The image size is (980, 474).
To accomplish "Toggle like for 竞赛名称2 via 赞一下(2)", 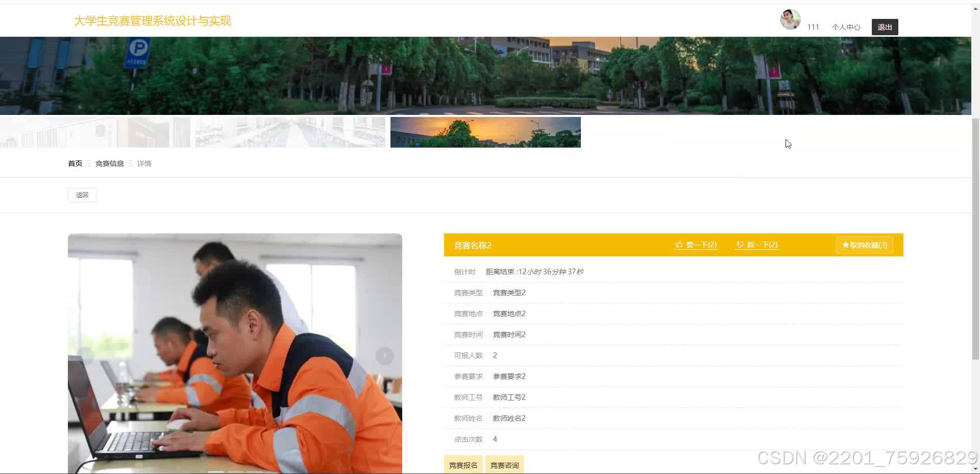I will point(701,245).
